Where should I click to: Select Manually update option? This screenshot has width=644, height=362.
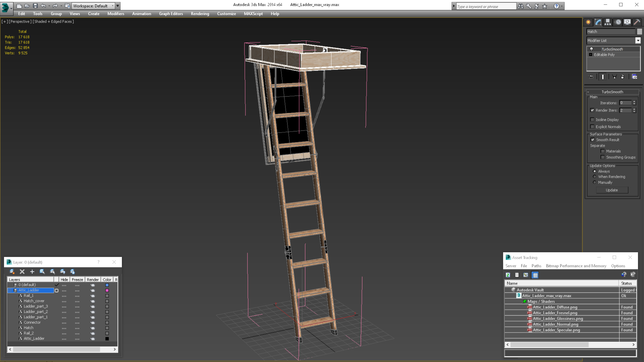[595, 182]
